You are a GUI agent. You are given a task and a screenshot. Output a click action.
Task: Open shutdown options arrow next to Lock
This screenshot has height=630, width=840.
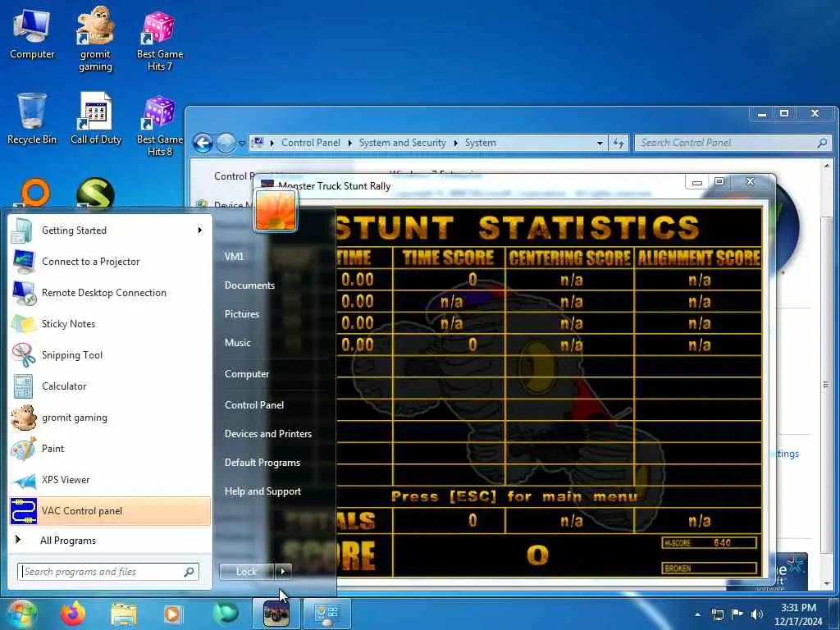[283, 572]
